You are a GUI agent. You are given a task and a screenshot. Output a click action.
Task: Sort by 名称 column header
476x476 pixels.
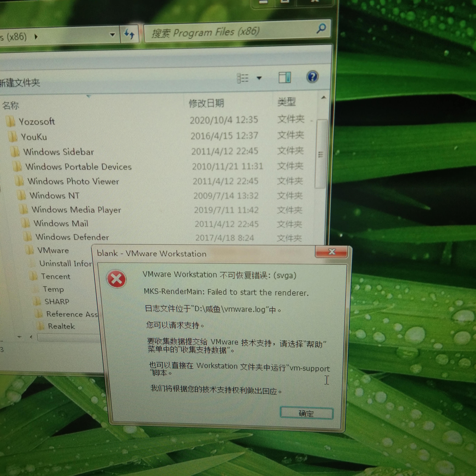tap(11, 105)
